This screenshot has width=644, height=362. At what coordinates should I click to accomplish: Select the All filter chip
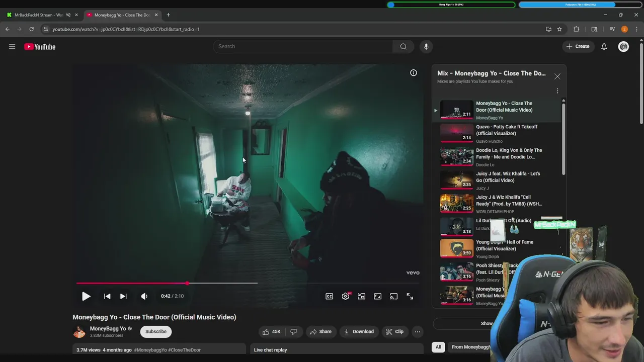(438, 347)
